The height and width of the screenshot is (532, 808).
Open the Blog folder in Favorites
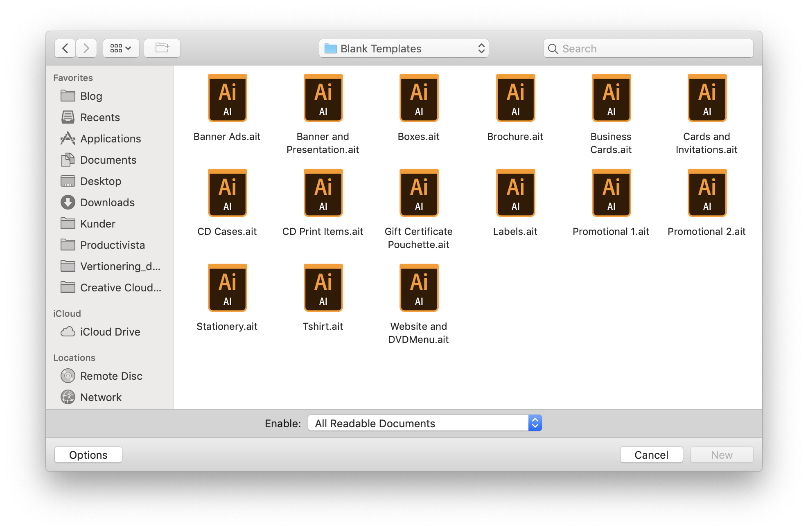110,96
